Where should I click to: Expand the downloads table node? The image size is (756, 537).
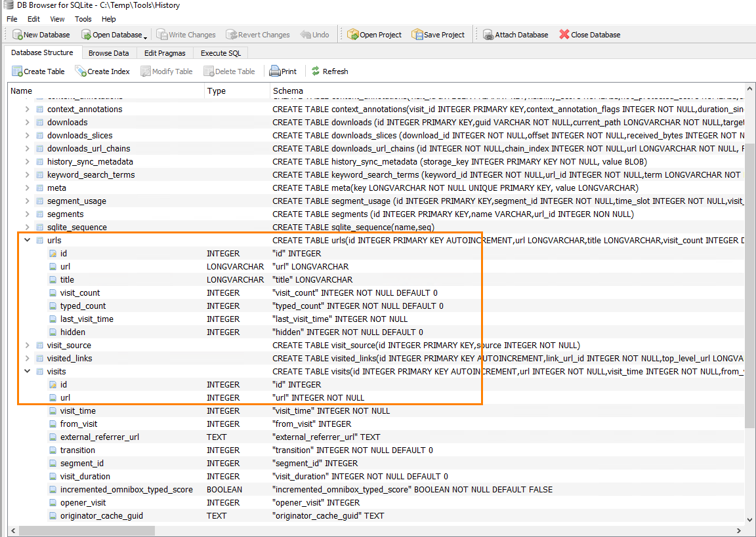pyautogui.click(x=28, y=123)
